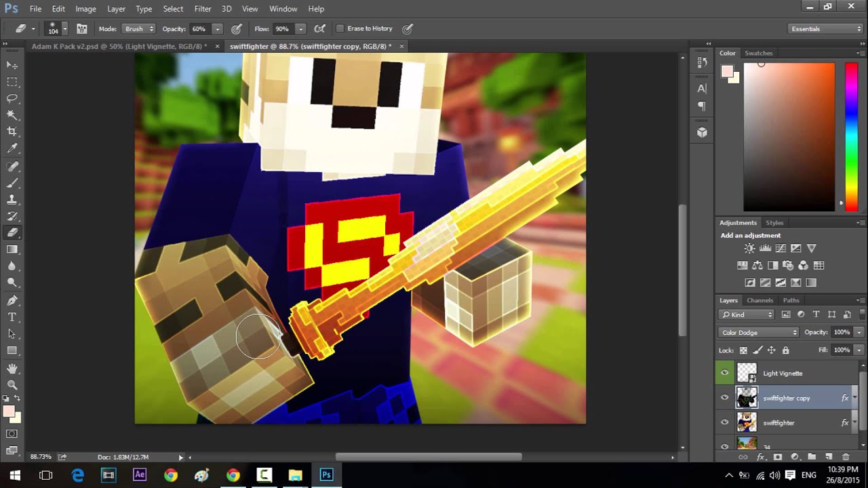
Task: Switch to the Channels tab
Action: pyautogui.click(x=759, y=300)
